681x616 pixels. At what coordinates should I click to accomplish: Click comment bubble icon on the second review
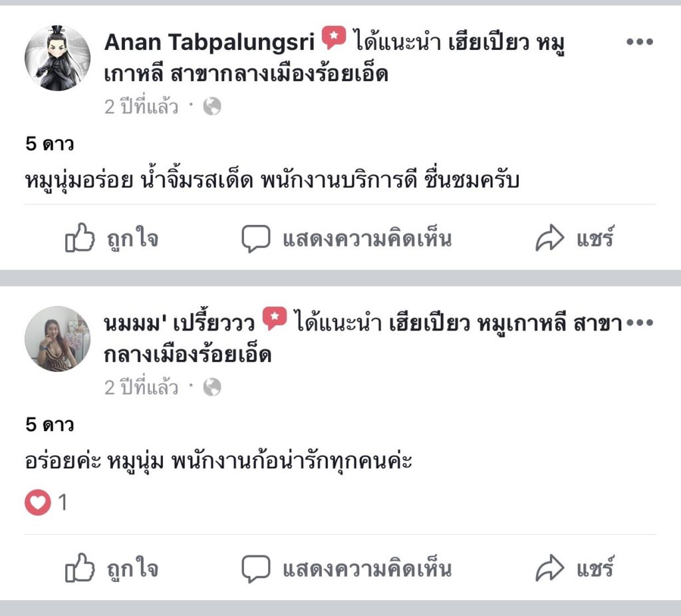pos(255,569)
